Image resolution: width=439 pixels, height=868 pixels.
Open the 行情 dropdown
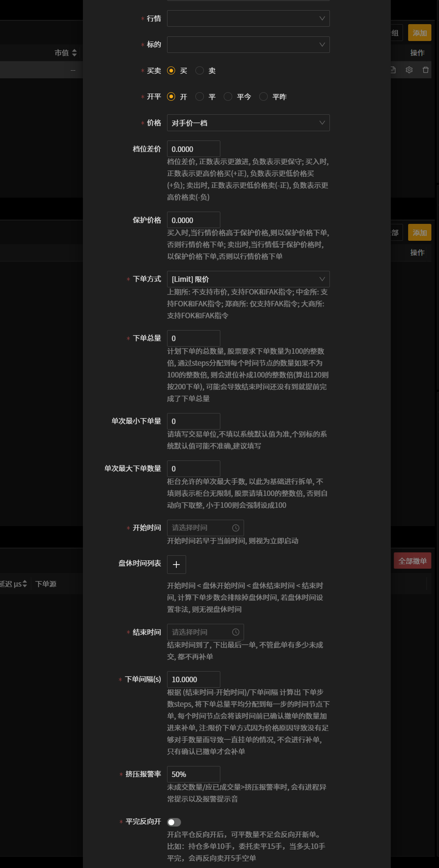coord(248,19)
